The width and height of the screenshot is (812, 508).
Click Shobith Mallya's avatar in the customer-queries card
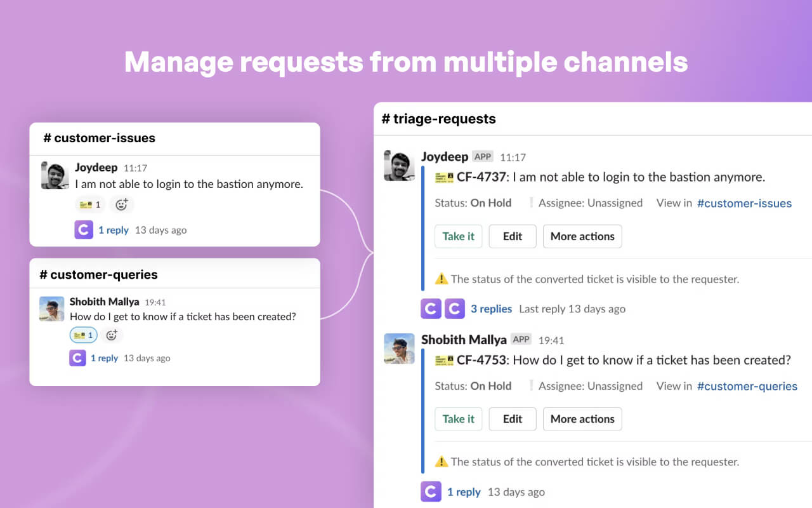coord(52,309)
